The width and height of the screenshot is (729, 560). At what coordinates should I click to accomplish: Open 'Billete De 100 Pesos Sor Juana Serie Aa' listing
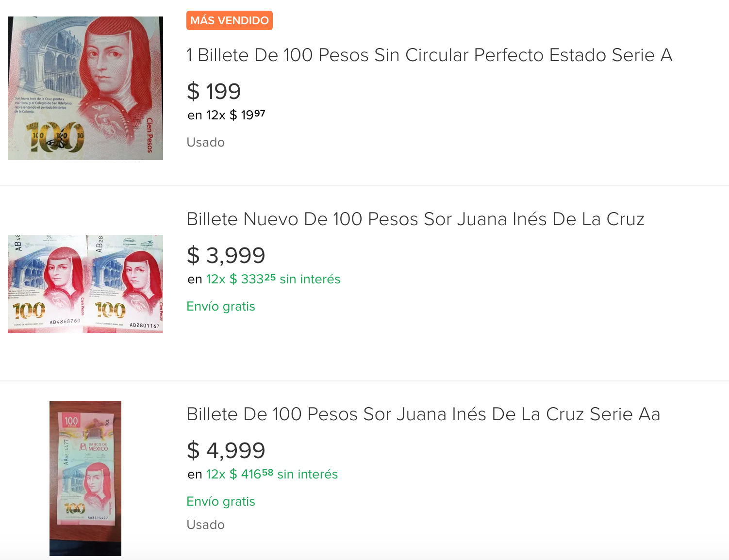click(423, 414)
